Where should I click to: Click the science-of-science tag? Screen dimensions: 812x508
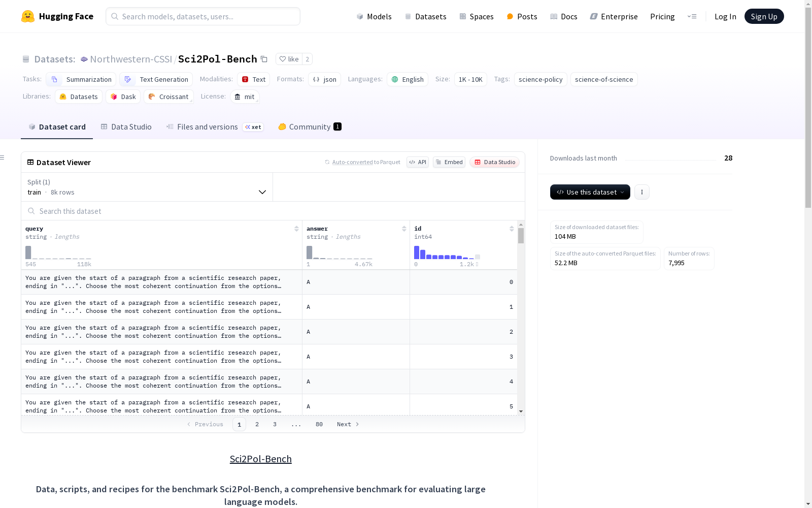604,79
